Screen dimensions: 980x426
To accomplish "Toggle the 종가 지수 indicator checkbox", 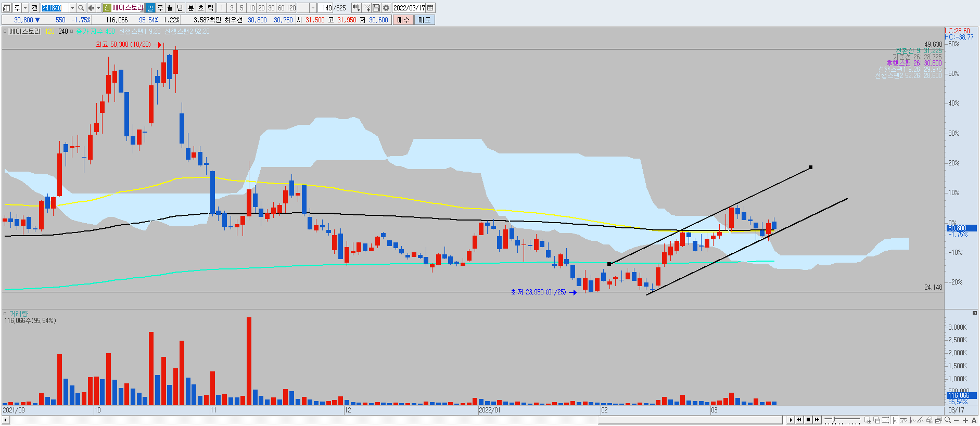I will (x=71, y=32).
